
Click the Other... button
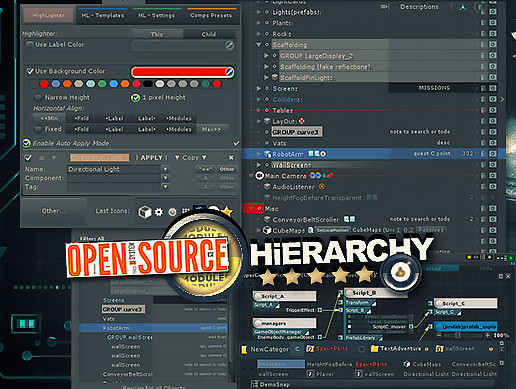pos(53,211)
